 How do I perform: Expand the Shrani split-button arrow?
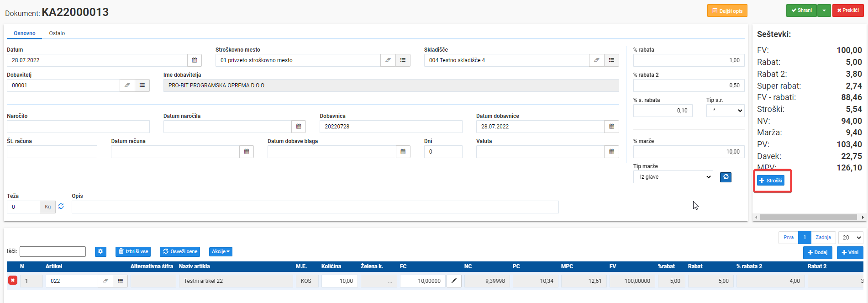pyautogui.click(x=824, y=11)
